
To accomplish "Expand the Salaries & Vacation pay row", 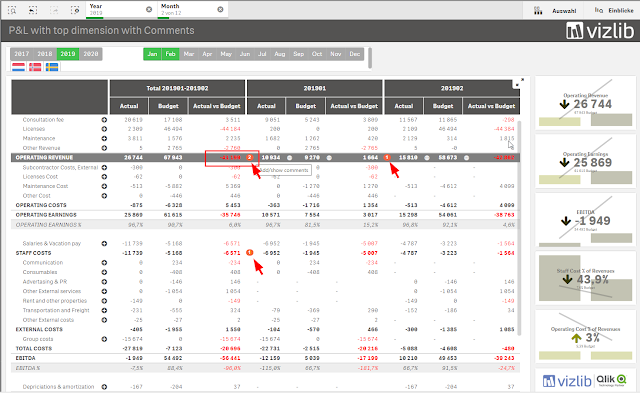I will pos(104,244).
